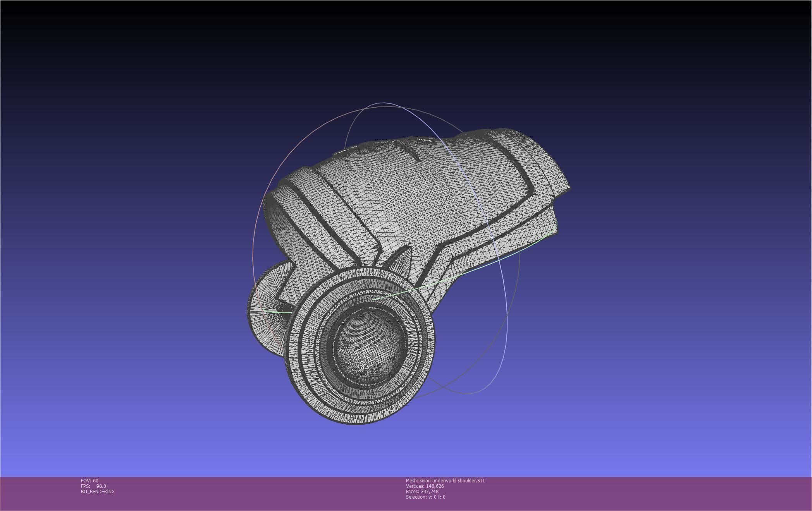Click the round sphere joint of the model
The image size is (812, 511).
[x=371, y=346]
